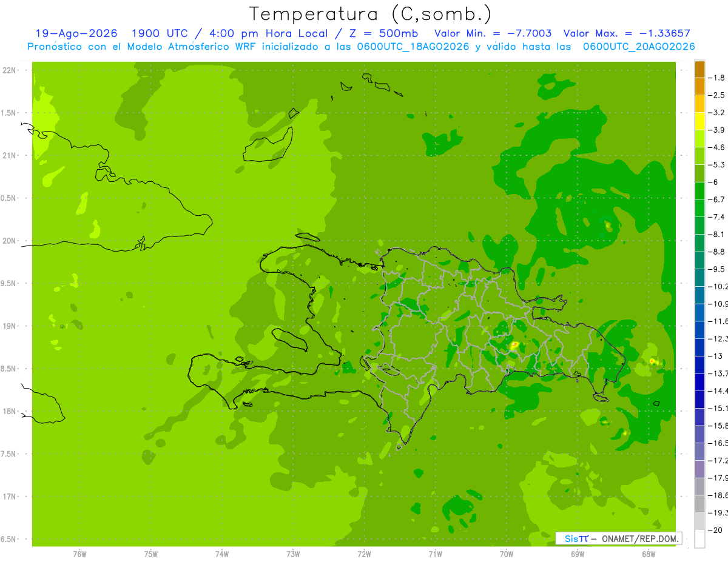728x562 pixels.
Task: Click the yellow swatch between -3.2 and -3.9
Action: 699,121
